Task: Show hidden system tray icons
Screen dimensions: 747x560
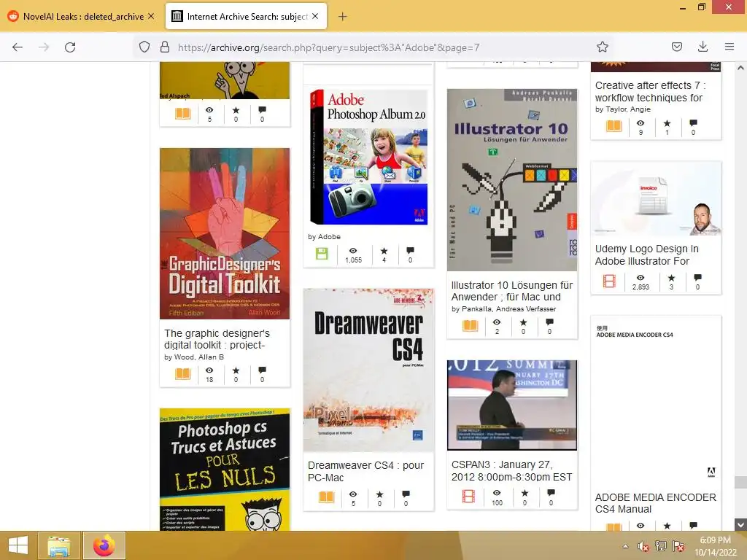Action: 625,546
